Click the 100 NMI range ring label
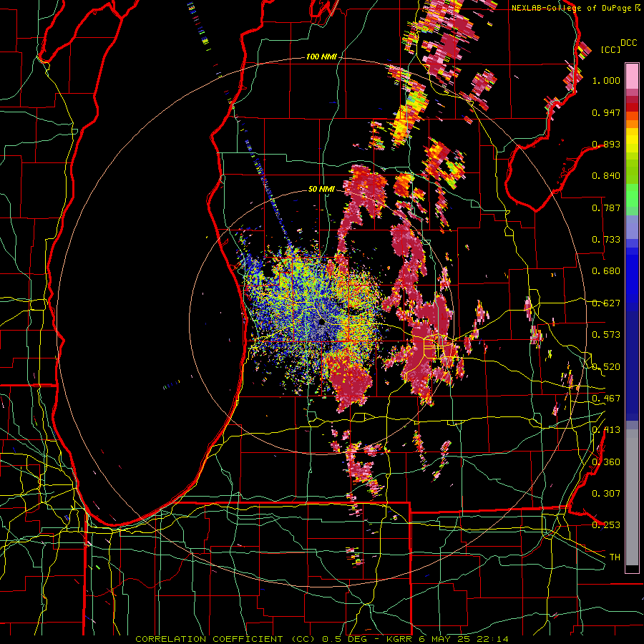Image resolution: width=644 pixels, height=644 pixels. pyautogui.click(x=321, y=57)
